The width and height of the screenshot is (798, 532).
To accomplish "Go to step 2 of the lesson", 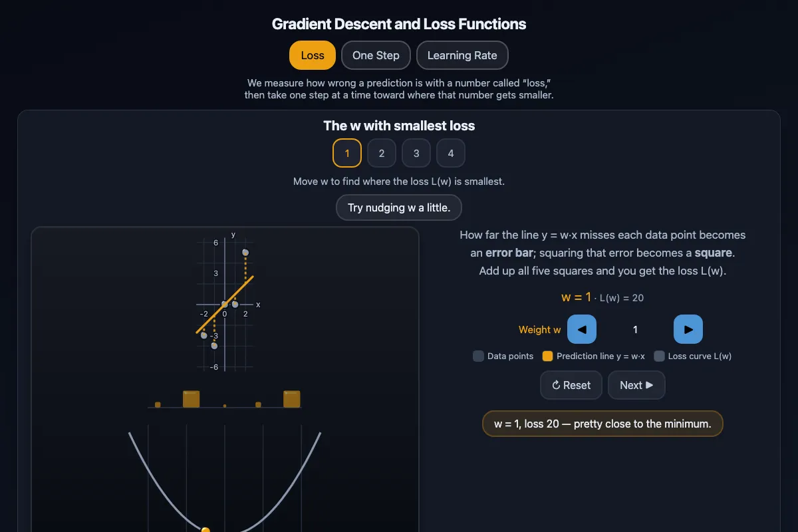I will (382, 153).
